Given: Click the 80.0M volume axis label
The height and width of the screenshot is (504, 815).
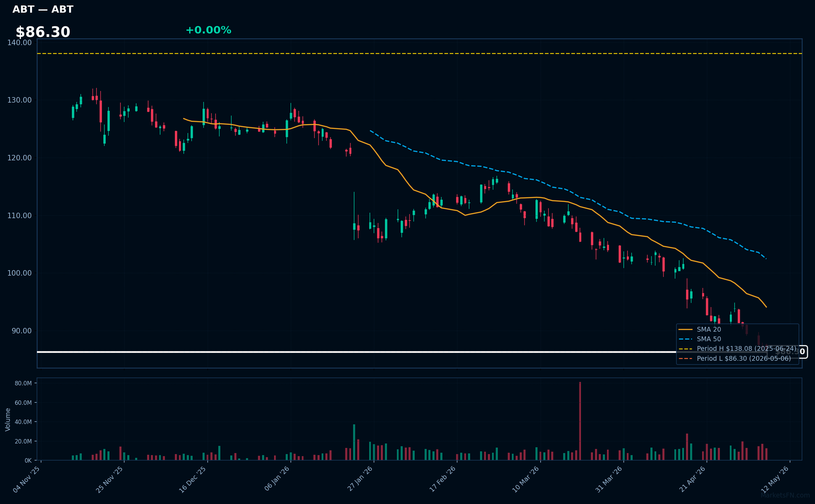Looking at the screenshot, I should [23, 383].
